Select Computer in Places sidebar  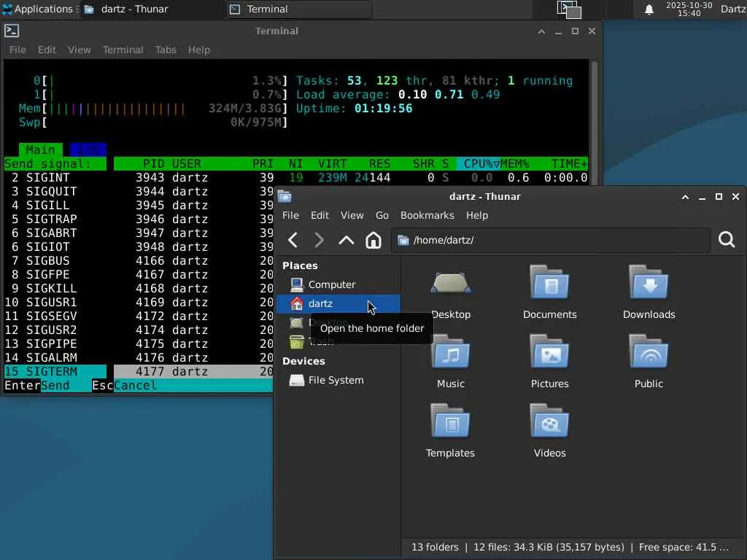(x=331, y=284)
